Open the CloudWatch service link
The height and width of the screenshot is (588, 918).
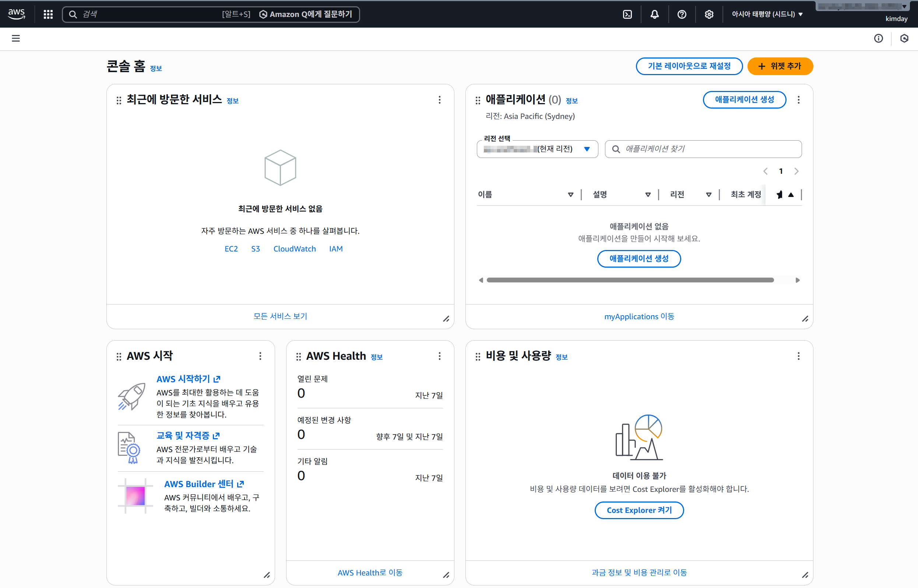pyautogui.click(x=295, y=249)
